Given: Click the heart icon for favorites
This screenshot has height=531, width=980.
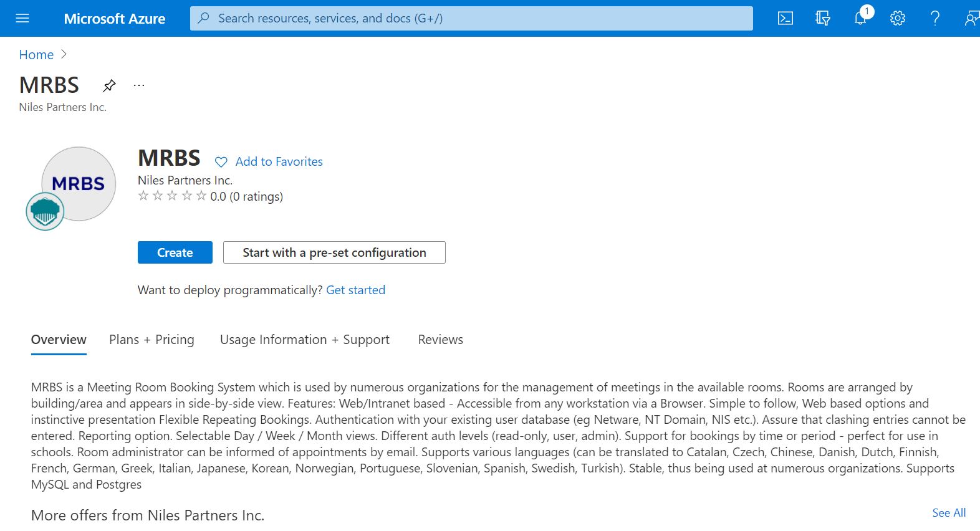Looking at the screenshot, I should pyautogui.click(x=221, y=162).
